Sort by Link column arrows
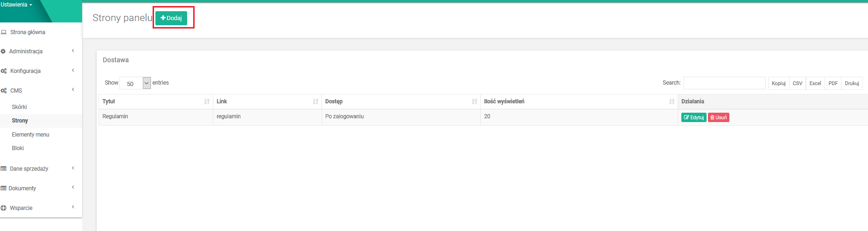The height and width of the screenshot is (231, 868). point(315,101)
